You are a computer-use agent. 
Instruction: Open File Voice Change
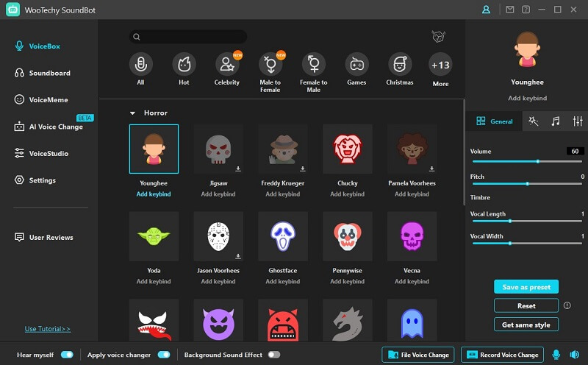tap(417, 355)
